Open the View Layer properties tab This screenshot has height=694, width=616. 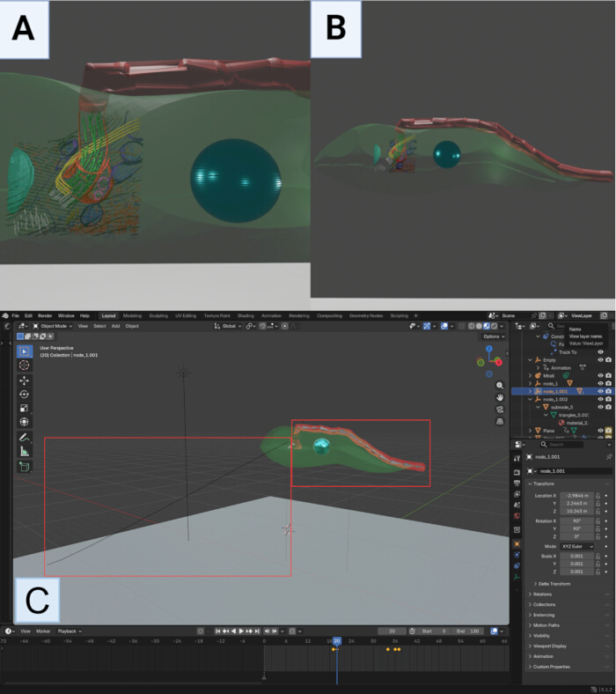pos(517,494)
